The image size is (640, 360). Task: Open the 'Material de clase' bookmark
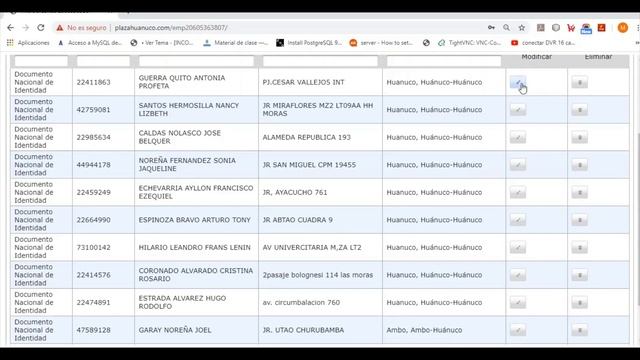(236, 43)
